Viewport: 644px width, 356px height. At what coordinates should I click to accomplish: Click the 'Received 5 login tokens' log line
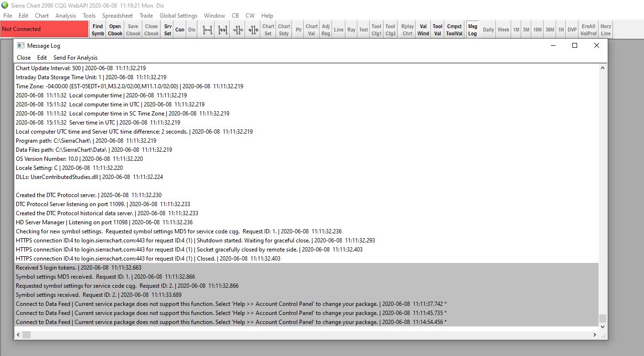point(306,268)
